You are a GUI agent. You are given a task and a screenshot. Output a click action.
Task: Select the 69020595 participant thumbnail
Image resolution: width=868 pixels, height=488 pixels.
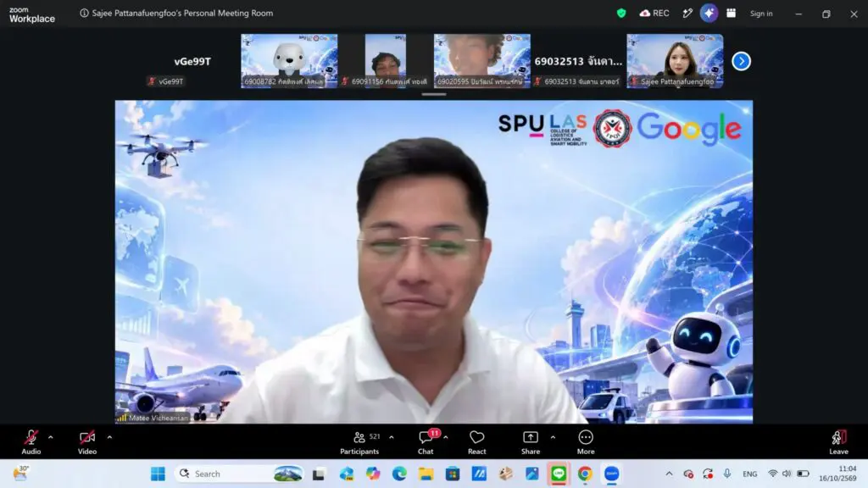coord(481,61)
